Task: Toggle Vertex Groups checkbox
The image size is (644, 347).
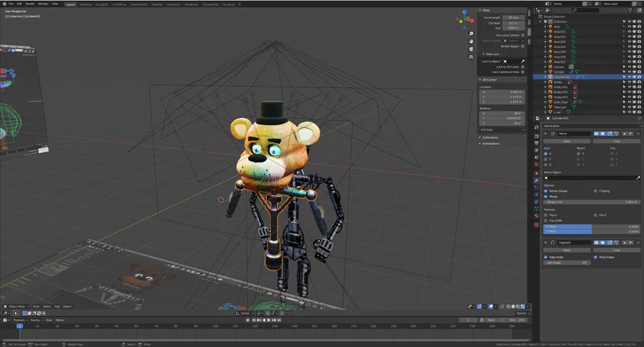Action: click(x=545, y=191)
